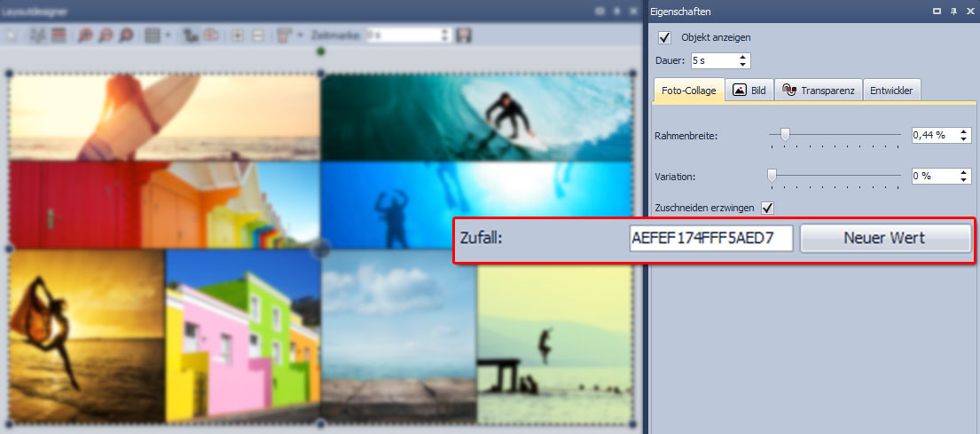This screenshot has height=434, width=980.
Task: Click the plus box icon in Layoutdesigner toolbar
Action: [x=238, y=36]
